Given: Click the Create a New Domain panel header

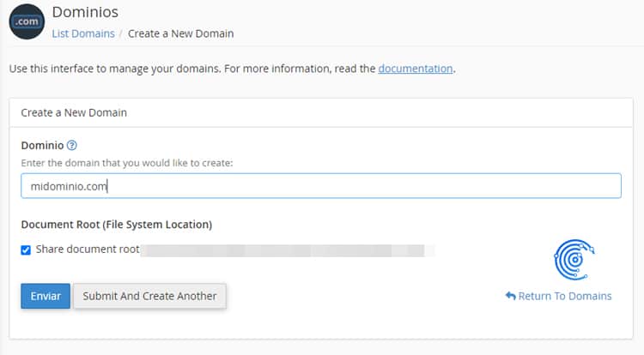Looking at the screenshot, I should [321, 112].
